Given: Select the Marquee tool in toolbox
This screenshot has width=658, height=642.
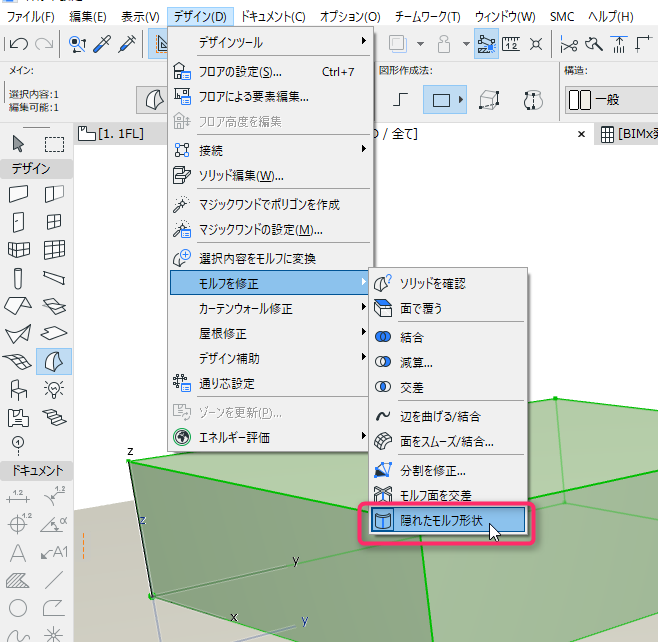Looking at the screenshot, I should (54, 144).
